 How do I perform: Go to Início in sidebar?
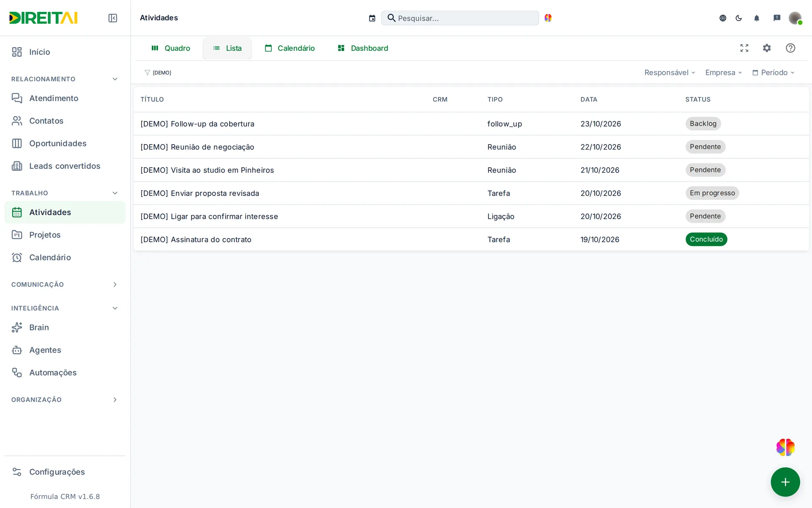(65, 52)
